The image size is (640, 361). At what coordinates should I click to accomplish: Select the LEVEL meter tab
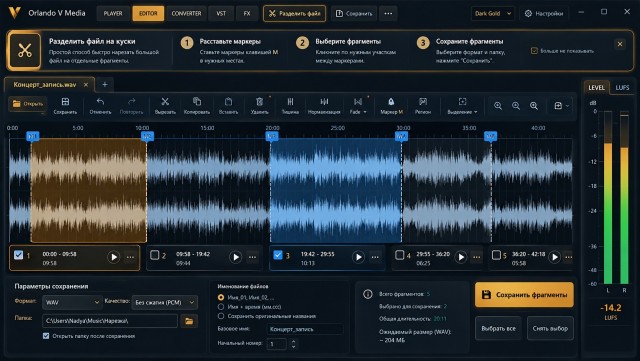point(596,87)
